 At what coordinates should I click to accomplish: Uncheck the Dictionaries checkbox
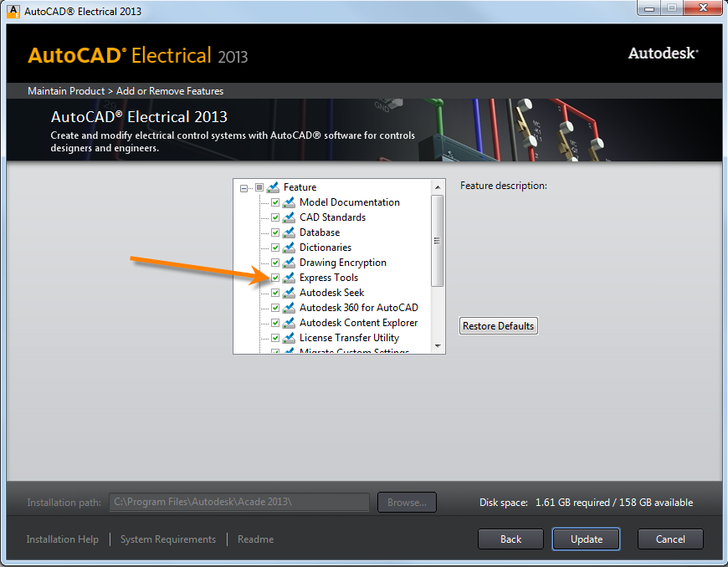tap(275, 248)
